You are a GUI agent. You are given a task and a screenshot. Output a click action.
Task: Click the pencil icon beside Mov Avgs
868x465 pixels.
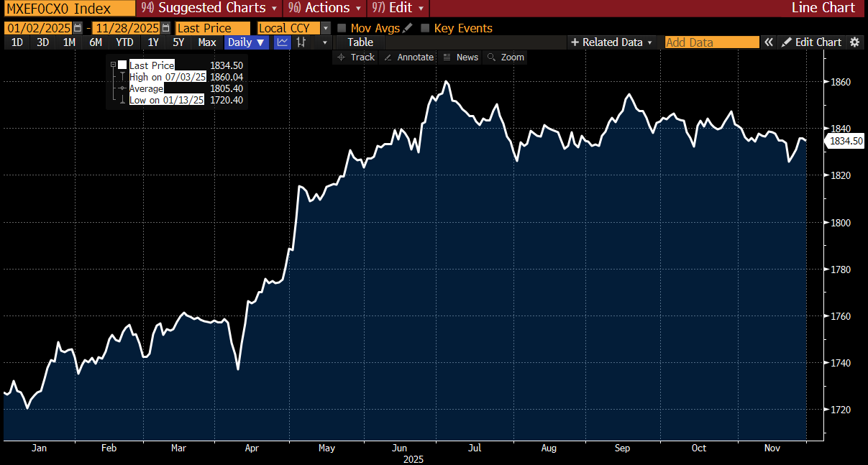408,28
